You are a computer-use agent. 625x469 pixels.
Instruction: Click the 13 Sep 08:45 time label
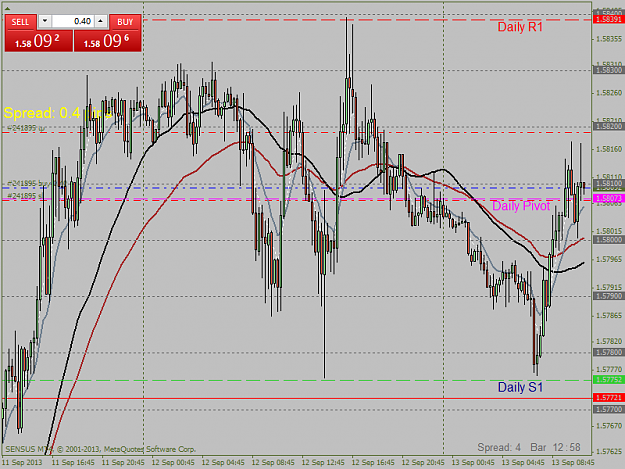573,463
